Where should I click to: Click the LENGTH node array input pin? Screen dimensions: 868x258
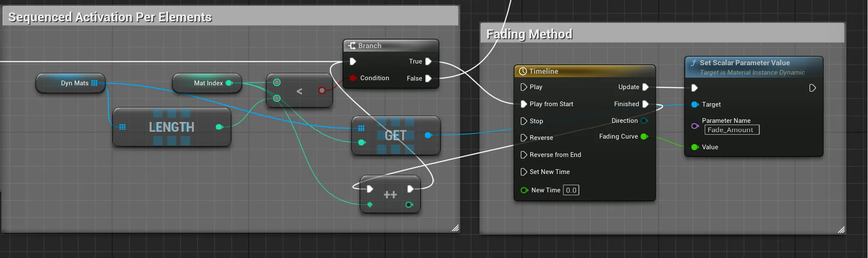[x=122, y=127]
